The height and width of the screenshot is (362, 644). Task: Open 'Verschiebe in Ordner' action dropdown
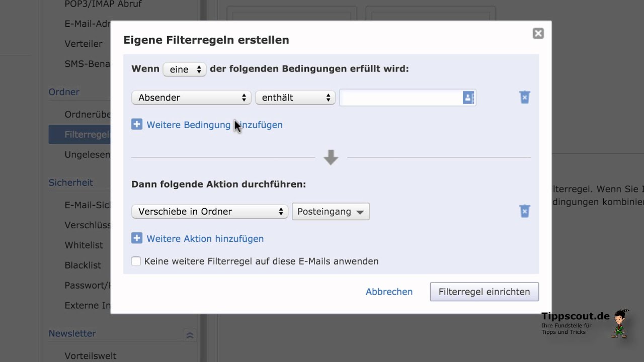(x=210, y=212)
